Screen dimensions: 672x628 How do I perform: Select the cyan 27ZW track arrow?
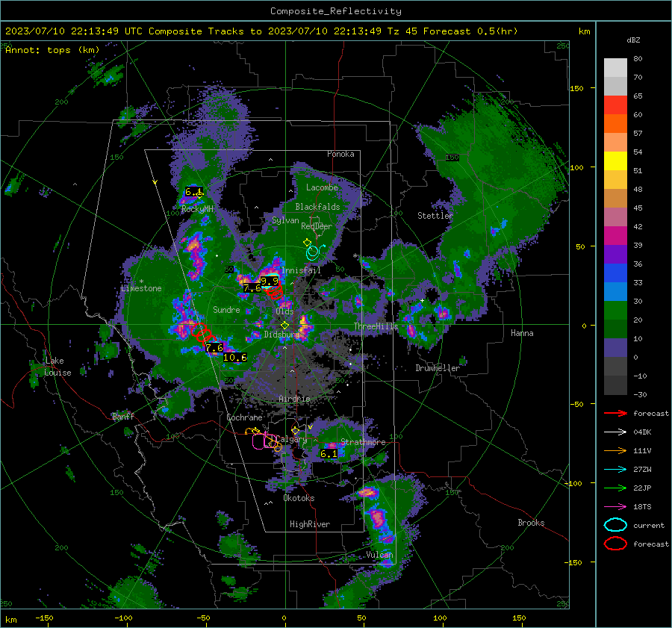tap(615, 470)
